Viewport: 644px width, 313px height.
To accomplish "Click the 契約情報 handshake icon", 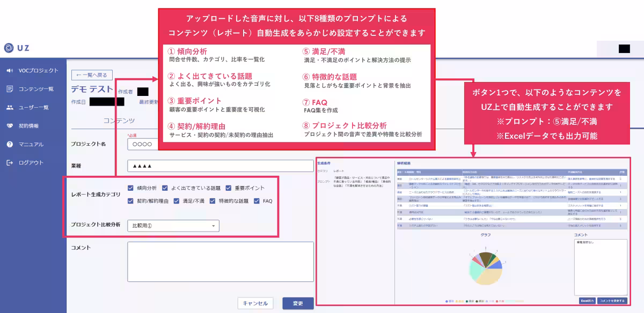I will (x=10, y=126).
